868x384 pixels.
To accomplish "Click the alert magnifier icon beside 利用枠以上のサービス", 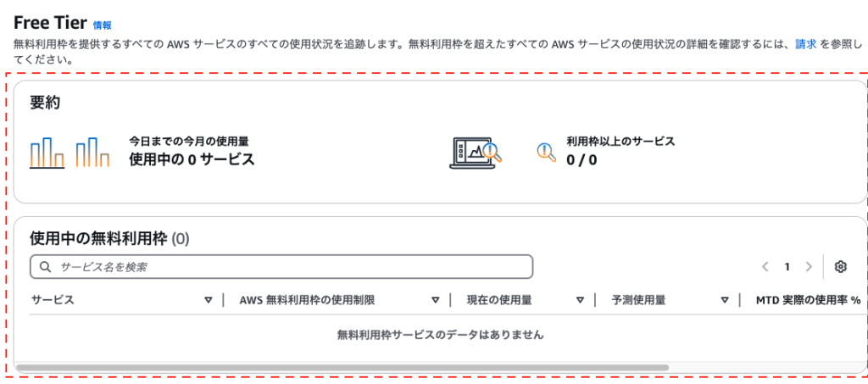I will click(x=547, y=152).
